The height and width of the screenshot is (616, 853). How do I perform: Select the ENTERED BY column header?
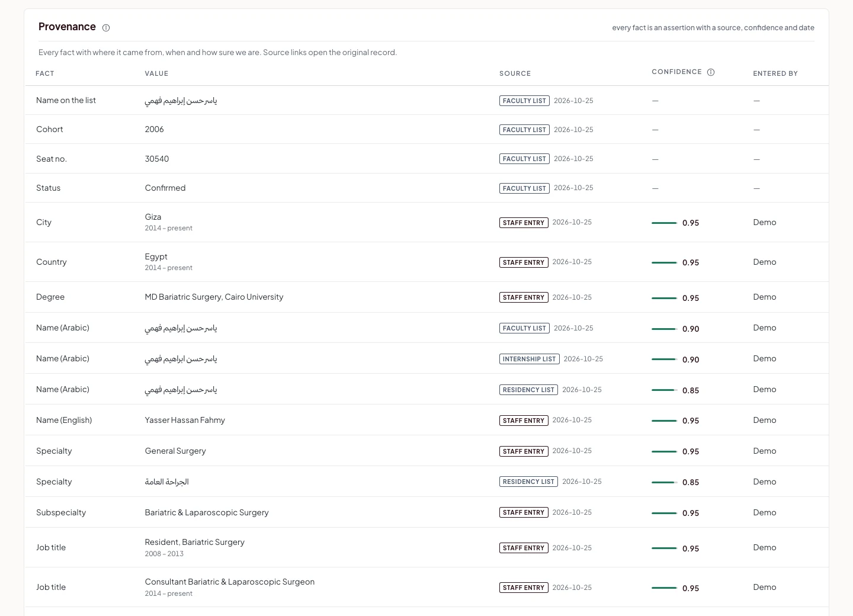point(775,73)
